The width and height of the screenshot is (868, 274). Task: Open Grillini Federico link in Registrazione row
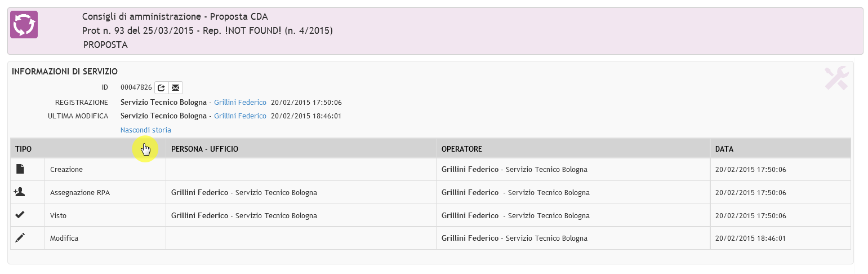pos(240,103)
